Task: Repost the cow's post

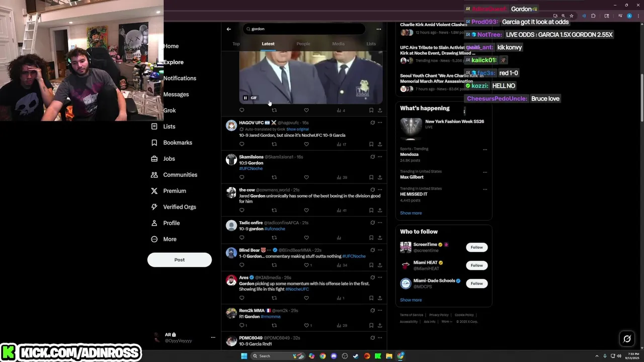Action: coord(274,211)
